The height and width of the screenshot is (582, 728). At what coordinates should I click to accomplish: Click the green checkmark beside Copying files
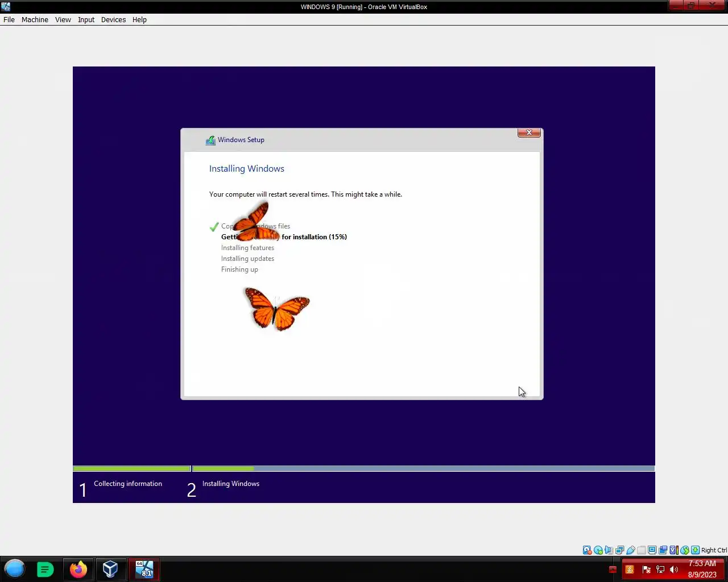(214, 227)
